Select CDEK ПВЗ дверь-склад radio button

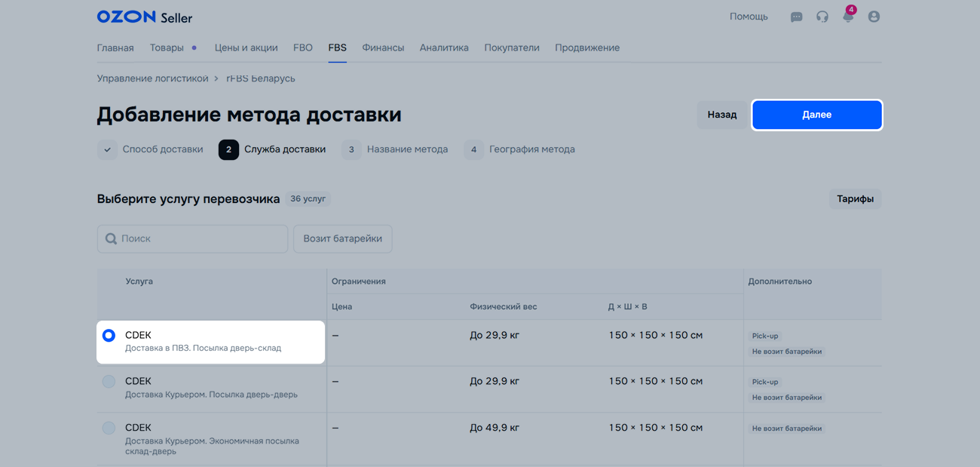[x=109, y=335]
